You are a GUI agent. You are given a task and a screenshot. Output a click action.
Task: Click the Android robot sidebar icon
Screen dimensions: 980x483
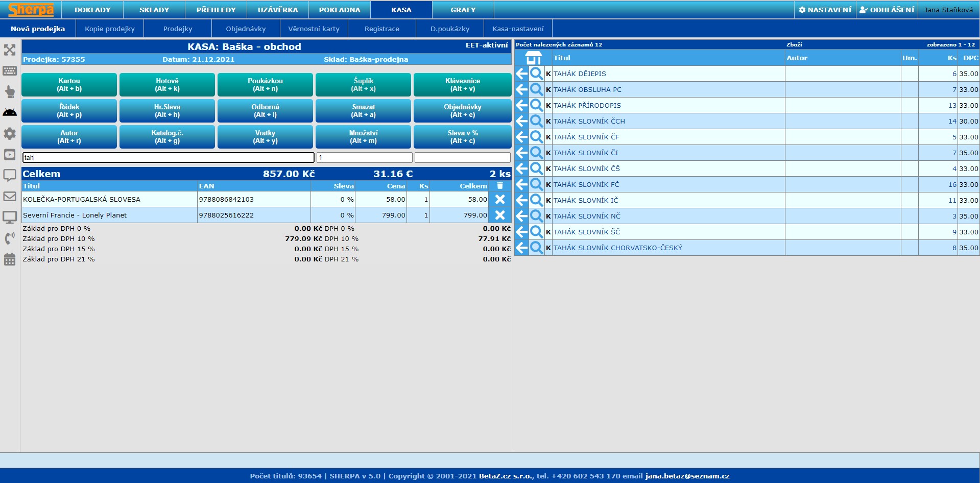click(x=10, y=112)
